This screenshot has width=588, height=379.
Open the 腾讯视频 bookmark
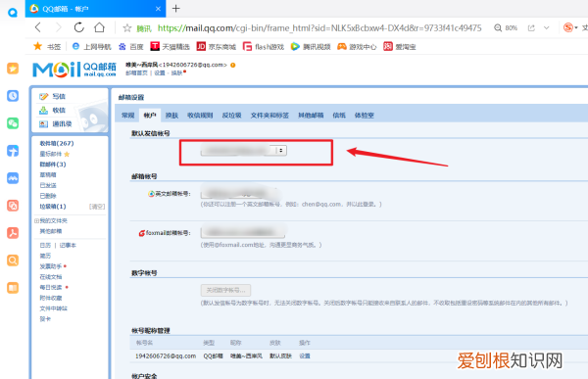[x=311, y=46]
